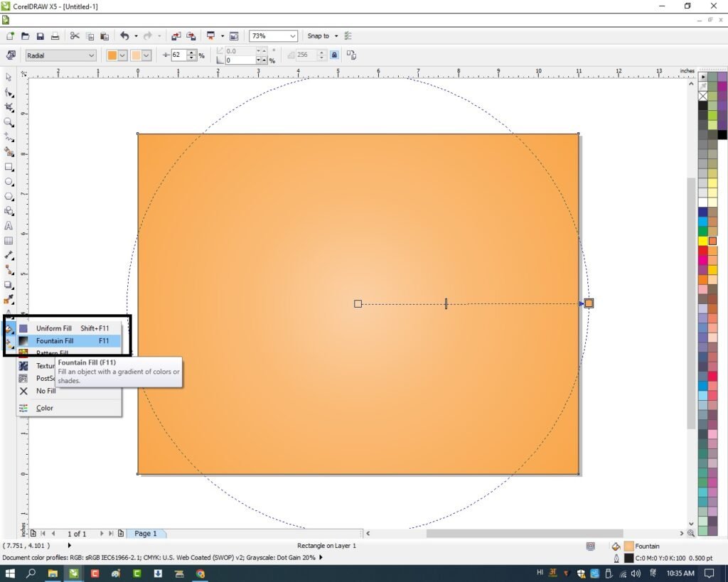Open the last fountain fill color picker

tap(141, 55)
